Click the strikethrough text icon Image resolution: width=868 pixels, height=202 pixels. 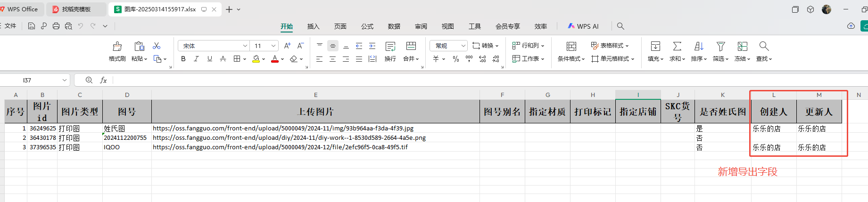pyautogui.click(x=223, y=59)
